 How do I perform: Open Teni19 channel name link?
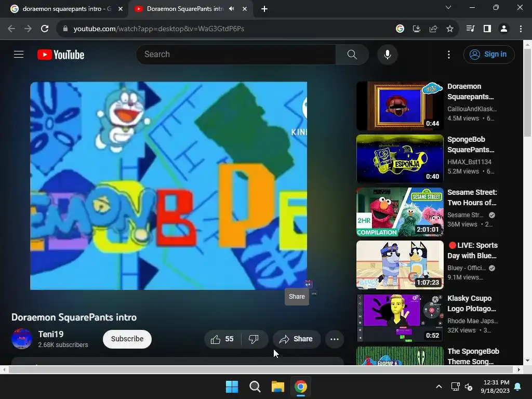point(51,334)
